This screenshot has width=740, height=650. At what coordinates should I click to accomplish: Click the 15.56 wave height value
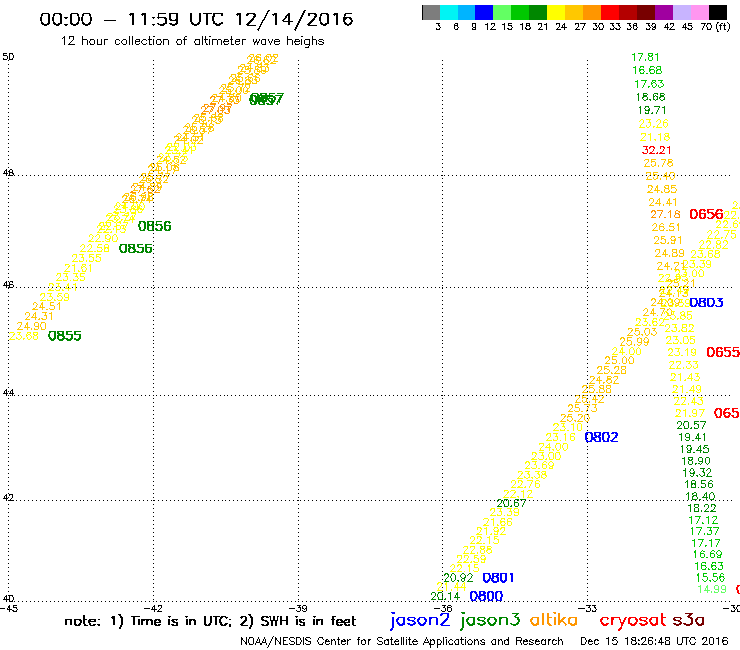[x=710, y=577]
